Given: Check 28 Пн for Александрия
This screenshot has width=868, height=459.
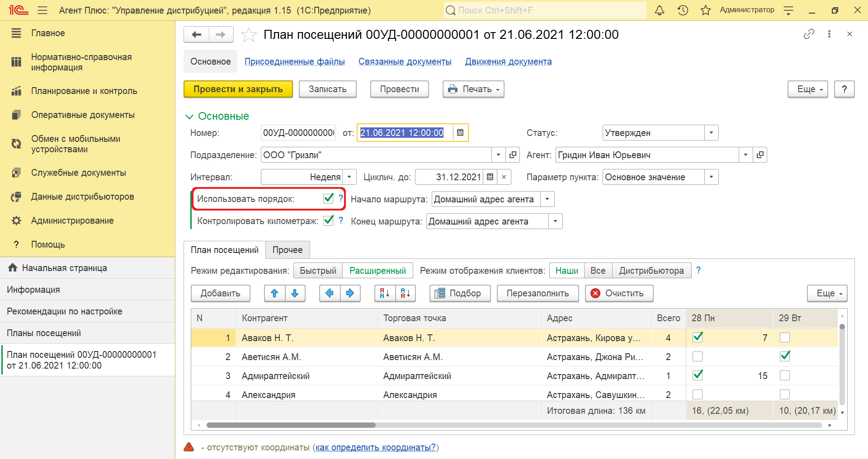Looking at the screenshot, I should click(698, 394).
